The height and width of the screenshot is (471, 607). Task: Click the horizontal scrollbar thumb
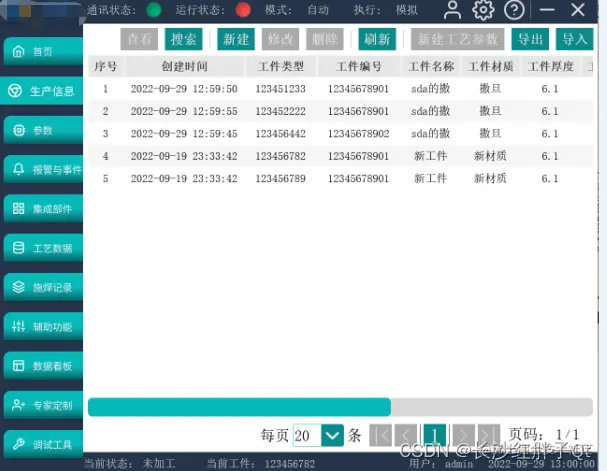coord(239,407)
